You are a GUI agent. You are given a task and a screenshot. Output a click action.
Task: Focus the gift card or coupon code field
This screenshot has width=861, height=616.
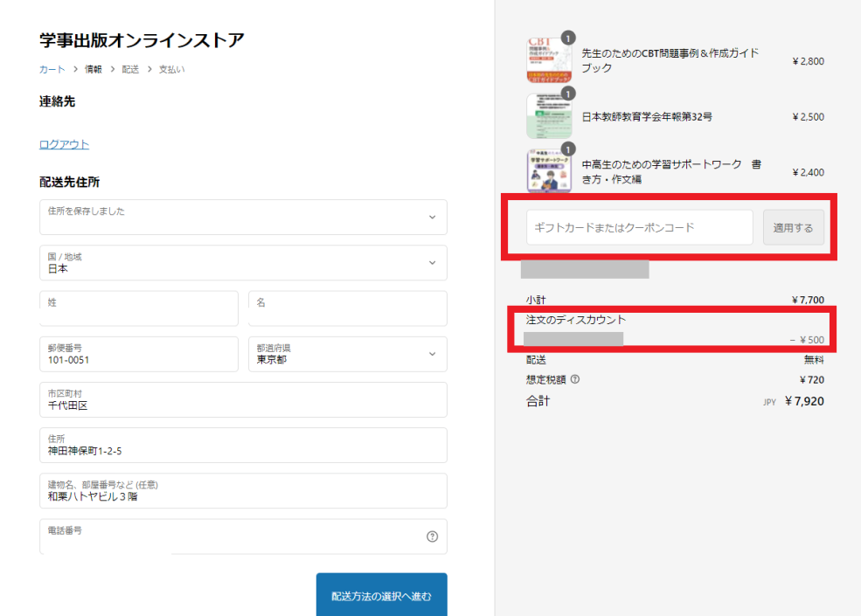(639, 227)
